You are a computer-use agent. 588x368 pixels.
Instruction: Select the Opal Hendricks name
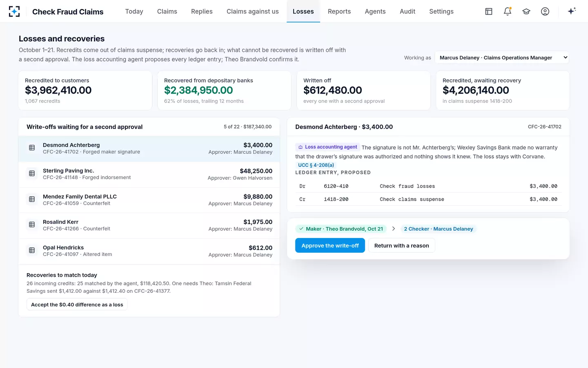[63, 248]
